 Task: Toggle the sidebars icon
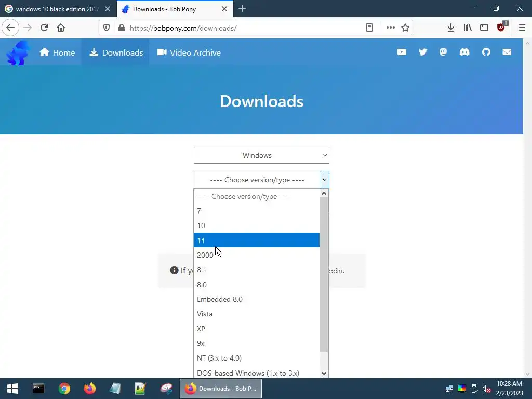pyautogui.click(x=484, y=28)
